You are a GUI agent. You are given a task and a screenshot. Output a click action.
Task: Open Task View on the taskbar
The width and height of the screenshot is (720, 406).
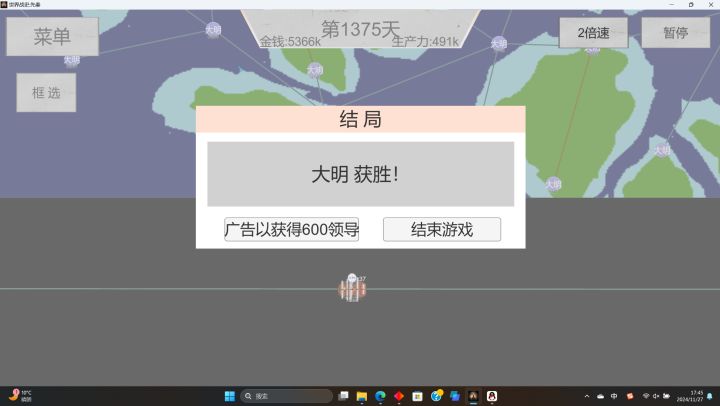(343, 396)
